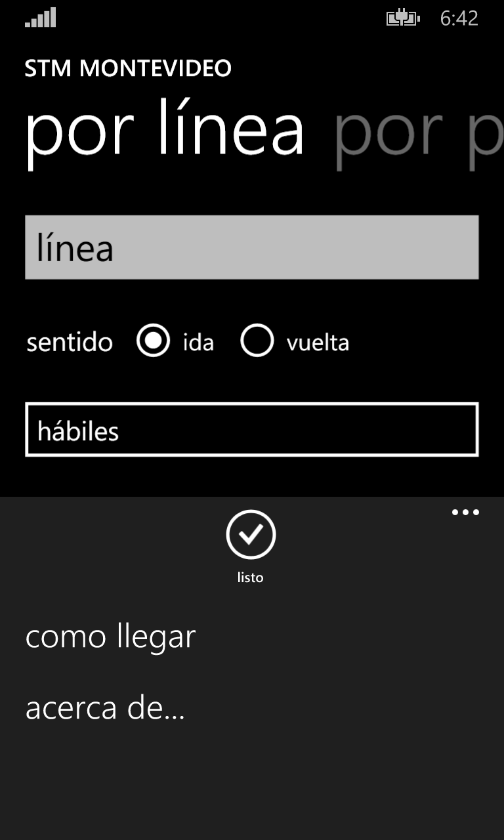Tap the STM MONTEVIDEO app title
This screenshot has width=504, height=840.
tap(128, 68)
